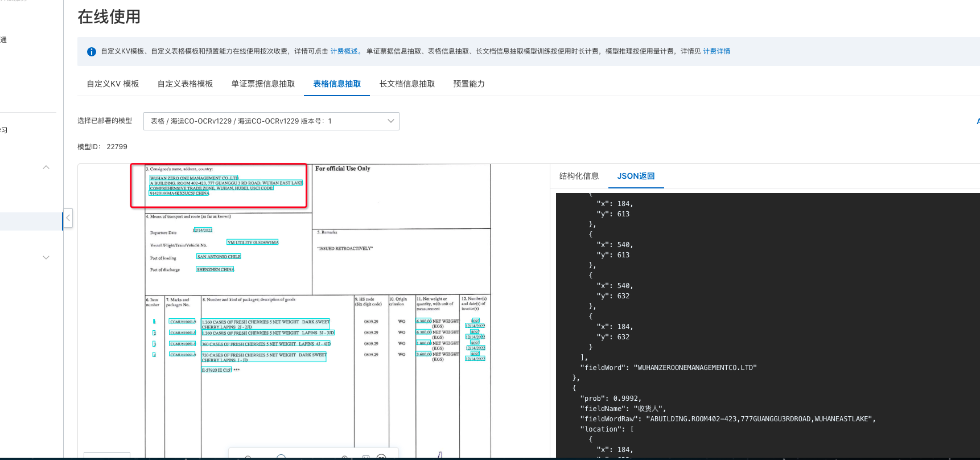980x460 pixels.
Task: Select detected port SAN ANTONIO CHILE
Action: [219, 257]
